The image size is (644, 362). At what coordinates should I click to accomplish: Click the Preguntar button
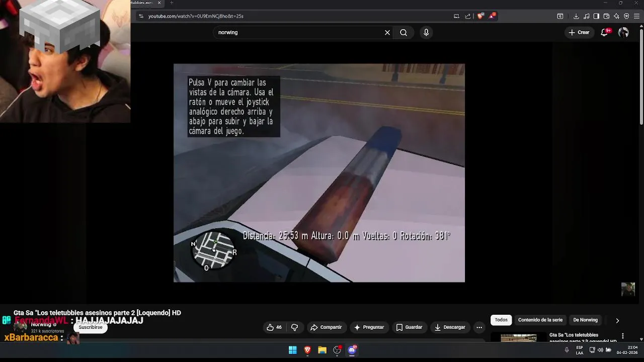(x=369, y=327)
